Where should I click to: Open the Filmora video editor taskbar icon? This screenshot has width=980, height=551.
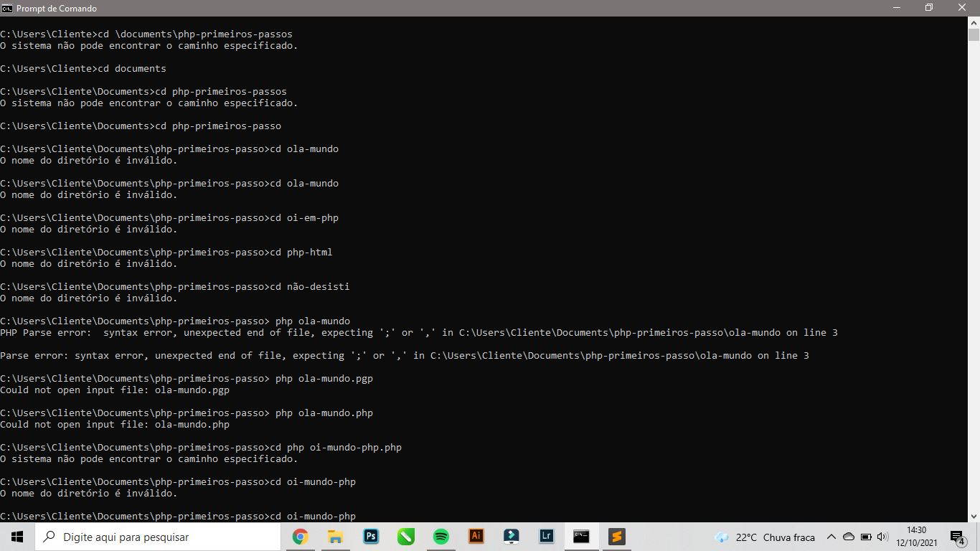512,537
